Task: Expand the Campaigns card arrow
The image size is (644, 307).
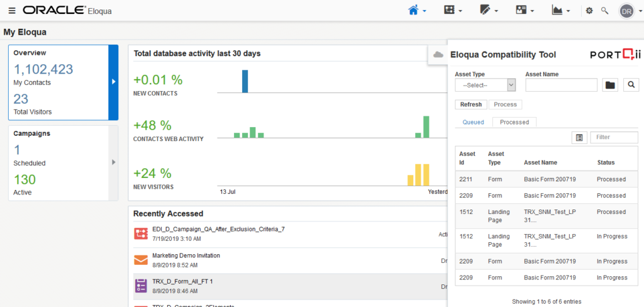Action: point(113,163)
